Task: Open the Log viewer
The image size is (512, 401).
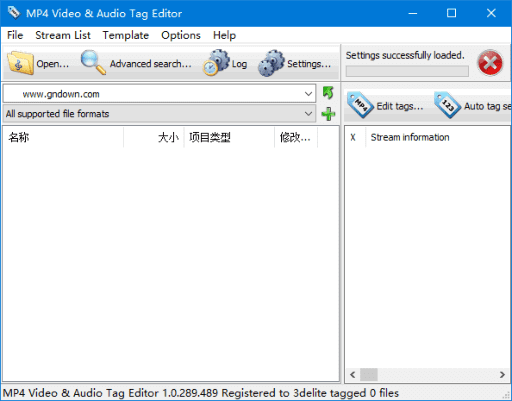Action: coord(225,63)
